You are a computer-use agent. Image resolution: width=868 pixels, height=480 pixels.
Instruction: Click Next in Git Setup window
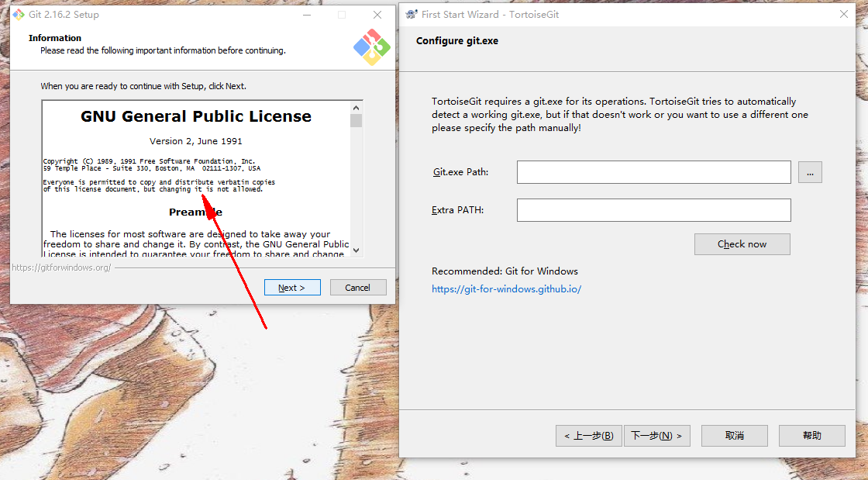292,288
